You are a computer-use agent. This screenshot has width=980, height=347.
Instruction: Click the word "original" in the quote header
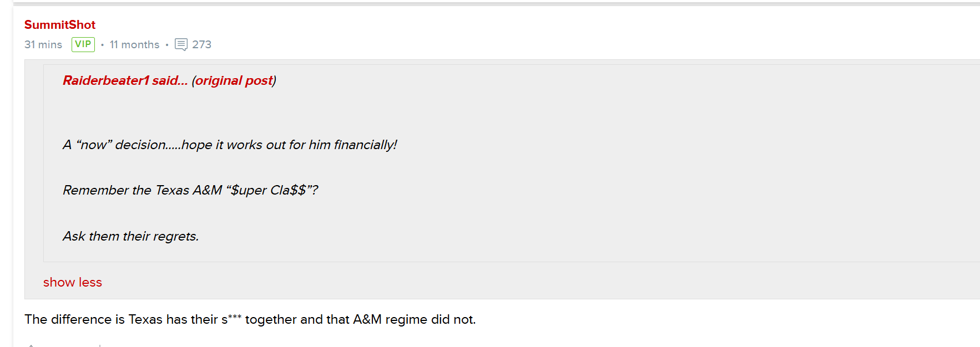point(219,80)
